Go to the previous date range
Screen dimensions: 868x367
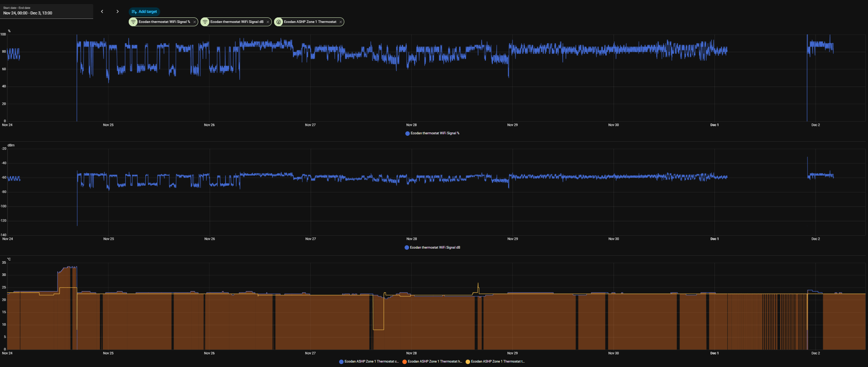[102, 11]
